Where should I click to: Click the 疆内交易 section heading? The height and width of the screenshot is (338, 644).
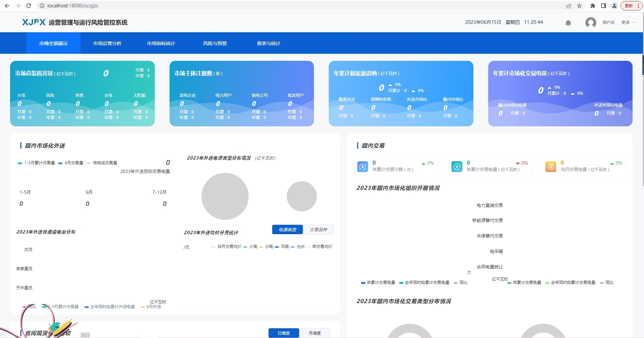373,145
